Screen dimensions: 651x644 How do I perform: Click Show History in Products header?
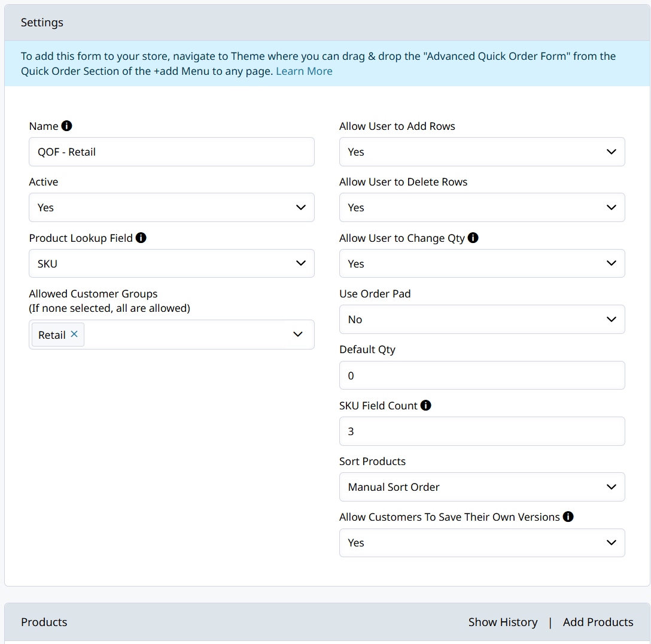click(503, 622)
